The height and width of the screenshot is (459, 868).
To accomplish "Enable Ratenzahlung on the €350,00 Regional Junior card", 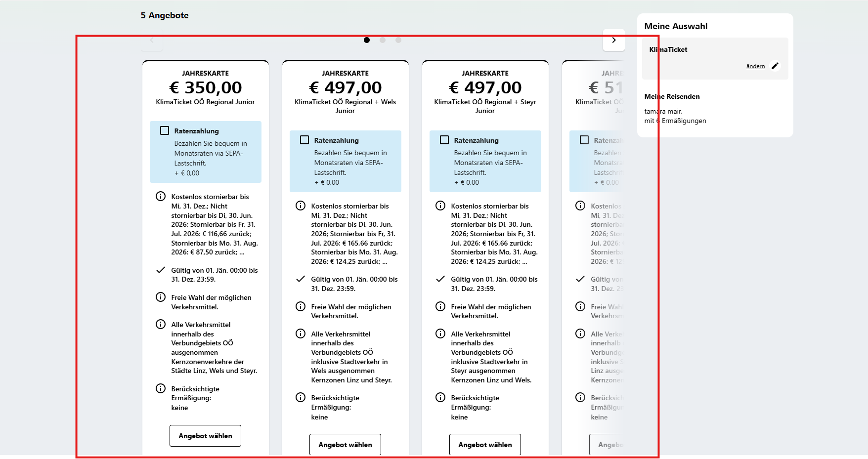I will (165, 130).
